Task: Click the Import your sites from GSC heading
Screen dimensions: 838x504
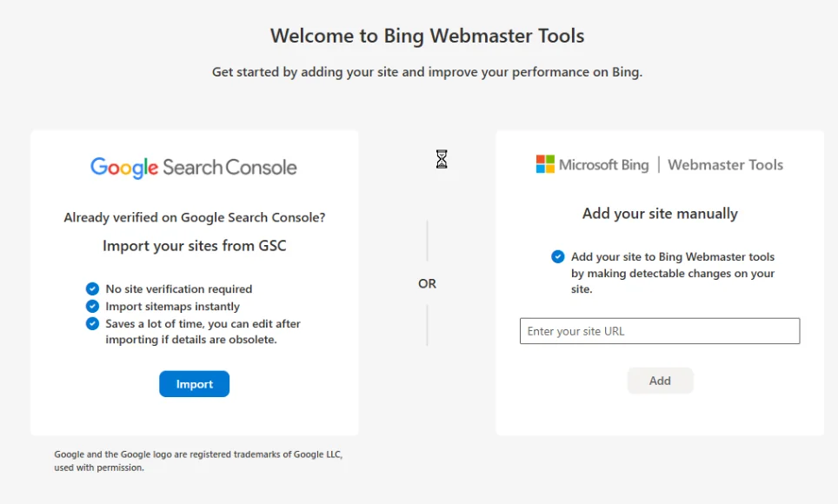Action: [x=194, y=246]
